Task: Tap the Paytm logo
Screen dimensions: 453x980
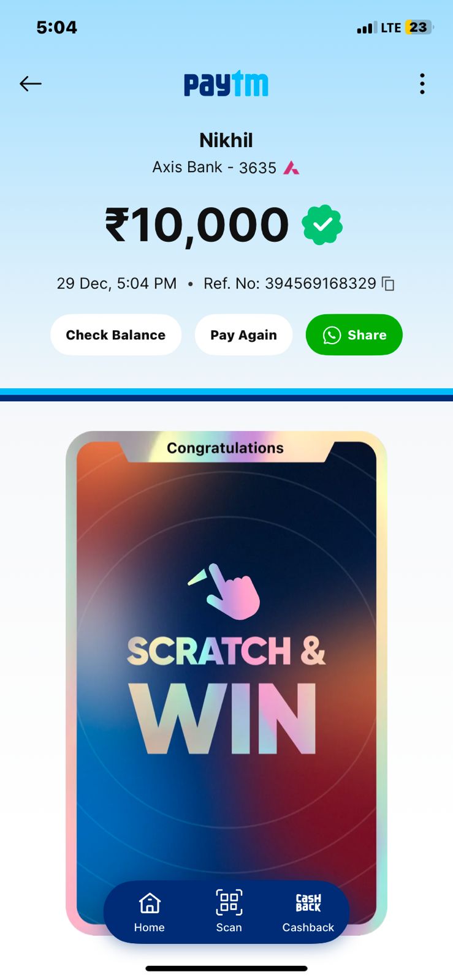Action: coord(226,84)
